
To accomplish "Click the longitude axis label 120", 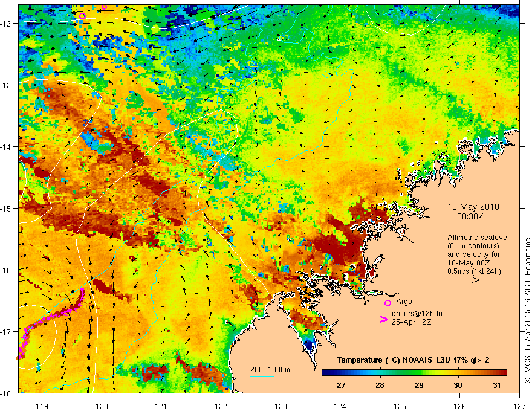I will [102, 406].
